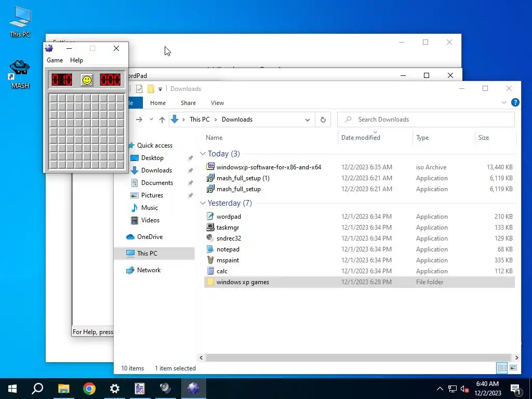Switch to WordPad on the taskbar
Screen dimensions: 532x399
(x=140, y=389)
